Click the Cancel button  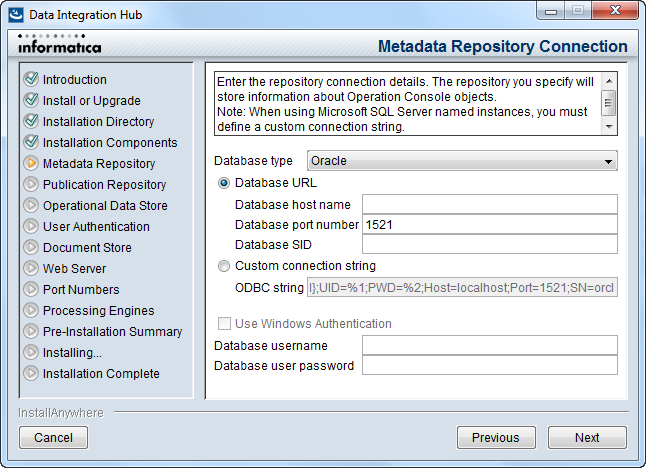[x=53, y=438]
